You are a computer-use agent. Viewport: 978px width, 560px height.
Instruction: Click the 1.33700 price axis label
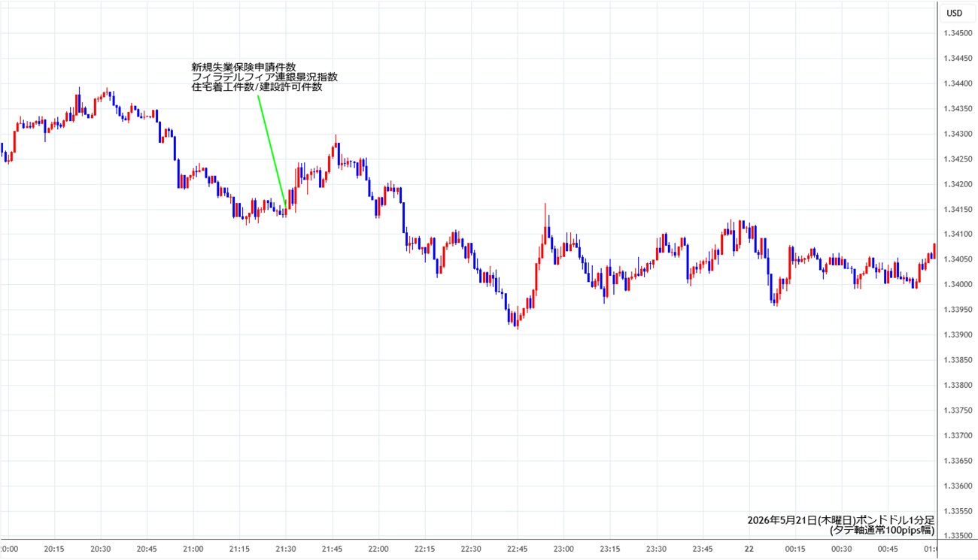958,435
